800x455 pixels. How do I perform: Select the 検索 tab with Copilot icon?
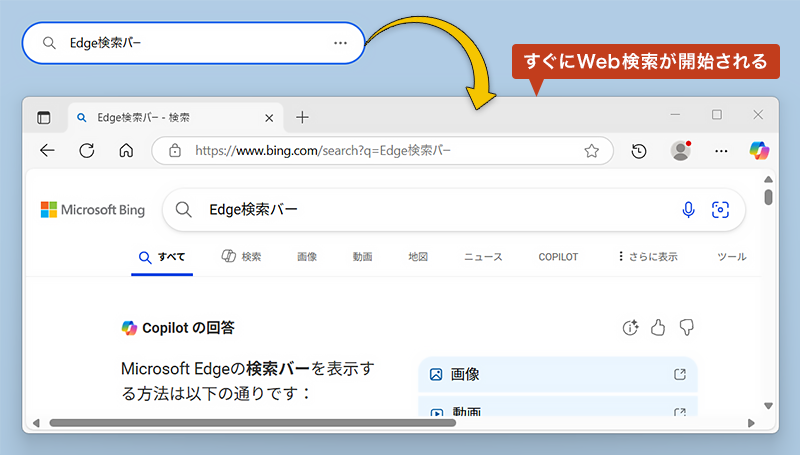coord(241,257)
